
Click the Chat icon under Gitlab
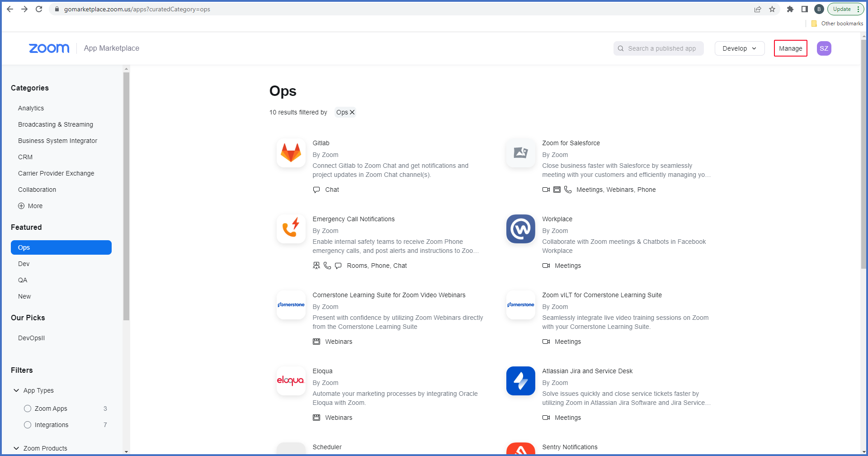click(316, 190)
